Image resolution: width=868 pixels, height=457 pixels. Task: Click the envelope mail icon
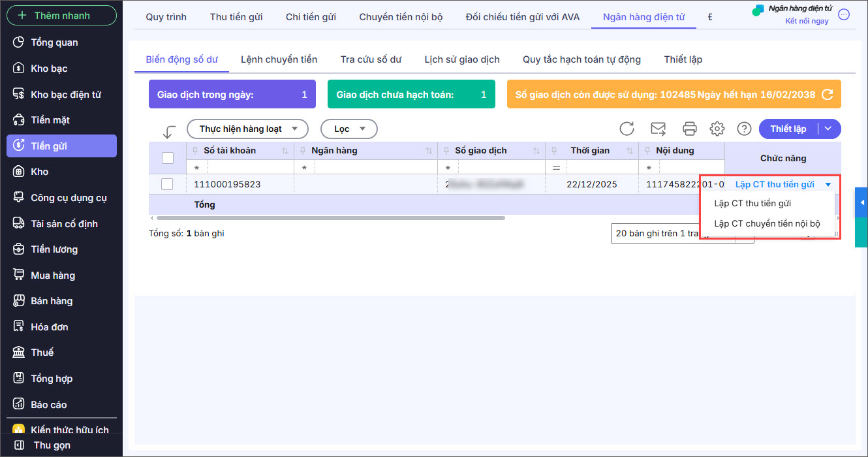(659, 129)
